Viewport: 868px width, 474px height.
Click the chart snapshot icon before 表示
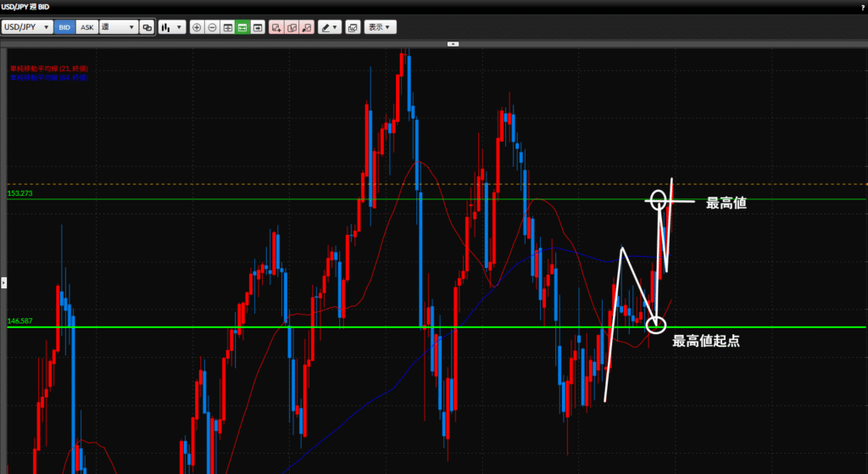pyautogui.click(x=353, y=27)
